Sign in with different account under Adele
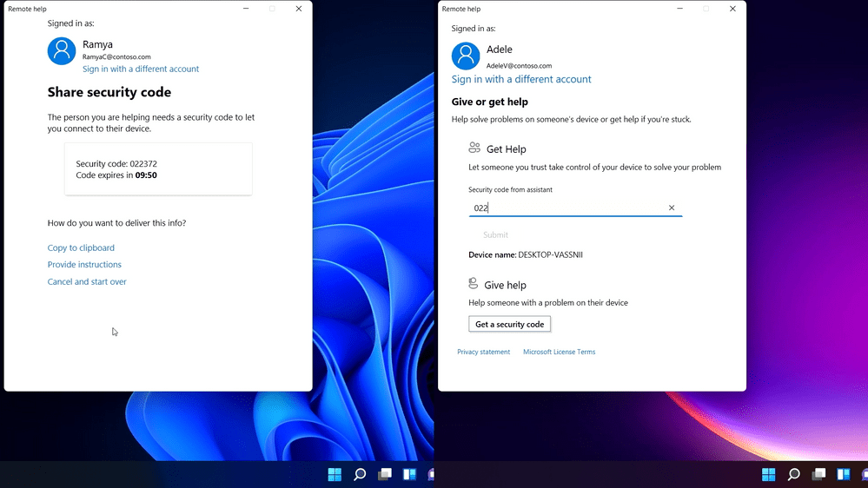 click(521, 80)
